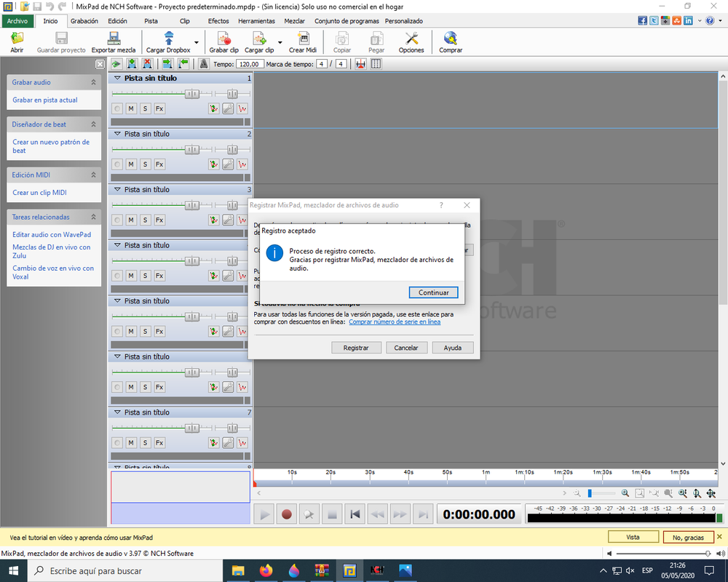The image size is (728, 582).
Task: Solo track 1 with S button
Action: tap(146, 108)
